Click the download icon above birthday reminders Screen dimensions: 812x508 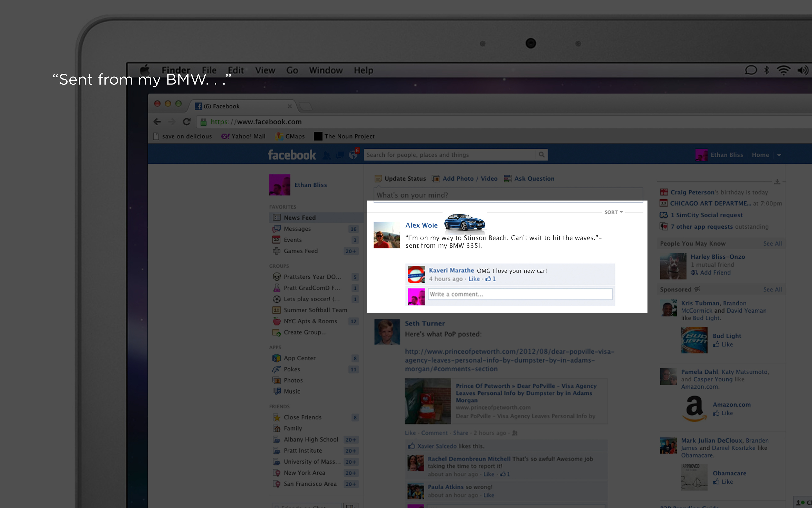click(x=777, y=182)
